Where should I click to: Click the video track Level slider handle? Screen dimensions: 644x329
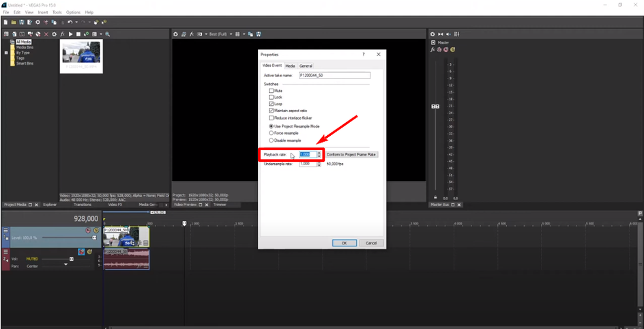(94, 238)
